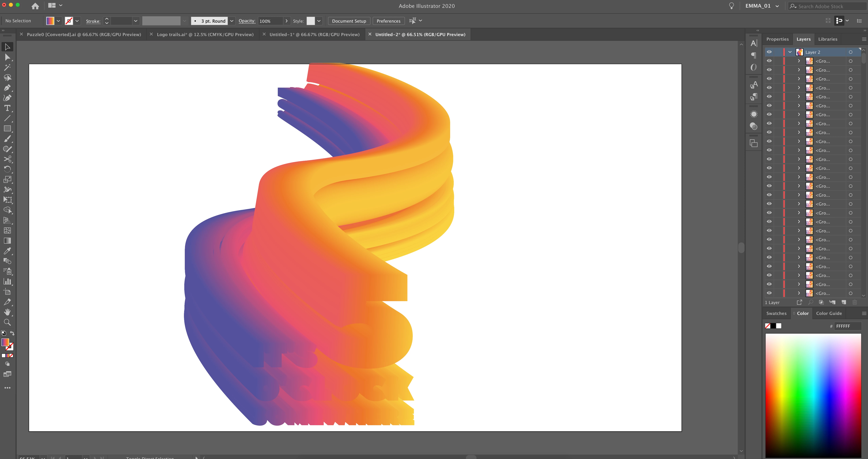The height and width of the screenshot is (459, 868).
Task: Select the Eyedropper tool
Action: [x=7, y=251]
